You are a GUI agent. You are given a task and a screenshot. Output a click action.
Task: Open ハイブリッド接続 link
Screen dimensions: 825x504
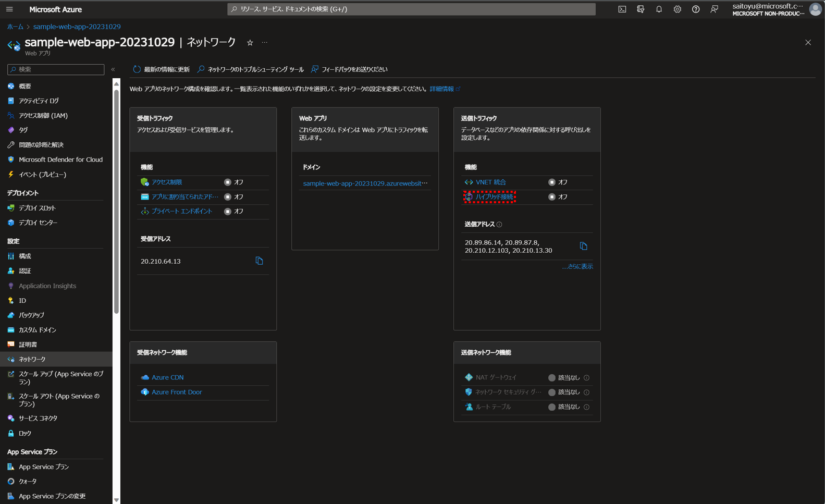click(x=494, y=196)
